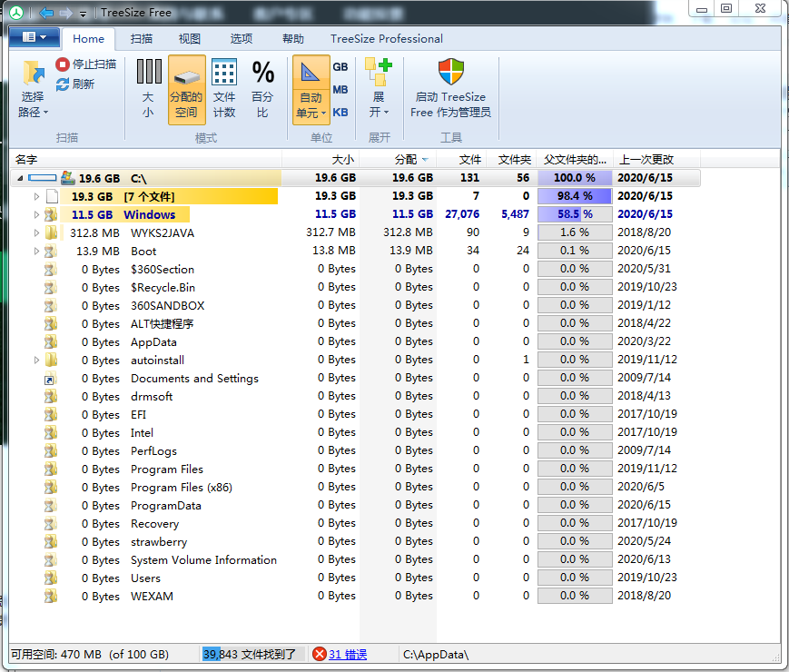Screen dimensions: 789x672
Task: Set display unit to GB
Action: [340, 67]
